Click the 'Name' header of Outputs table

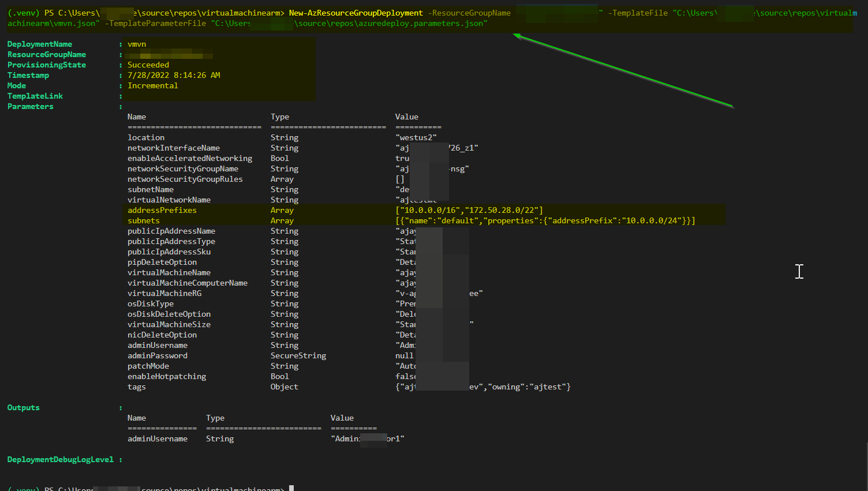click(x=137, y=418)
